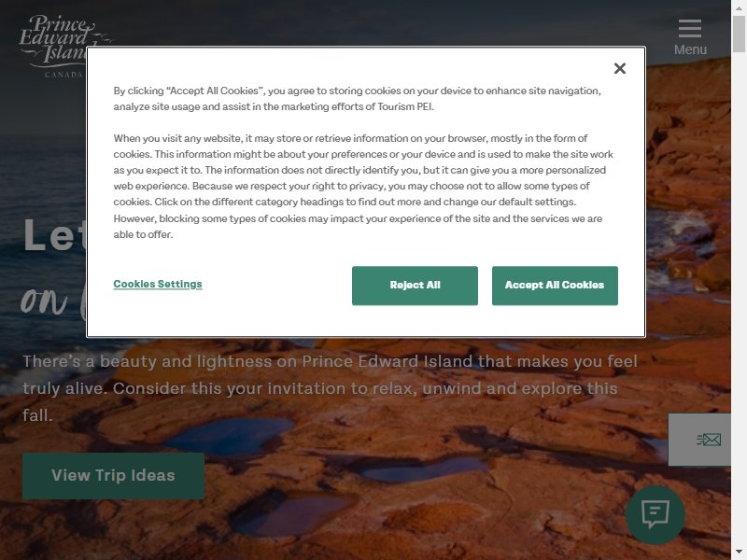This screenshot has height=560, width=747.
Task: Click the first cookie notice paragraph
Action: 358,99
